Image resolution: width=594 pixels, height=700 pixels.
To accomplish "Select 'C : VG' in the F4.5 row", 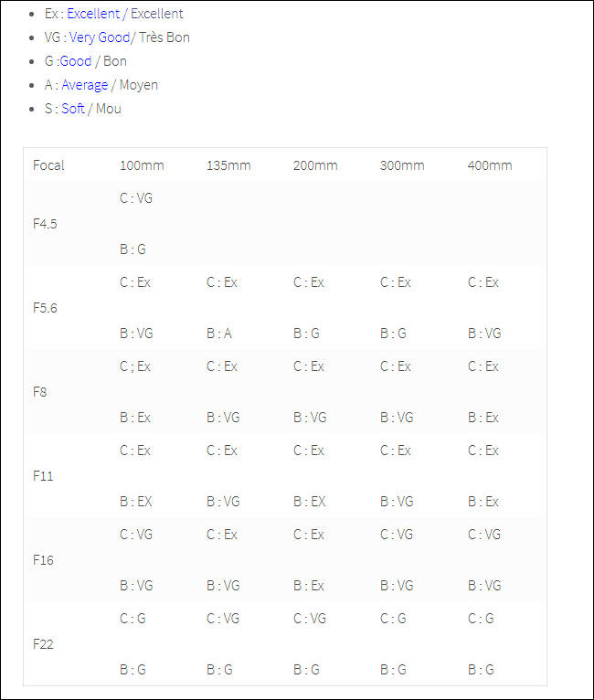I will (x=136, y=198).
